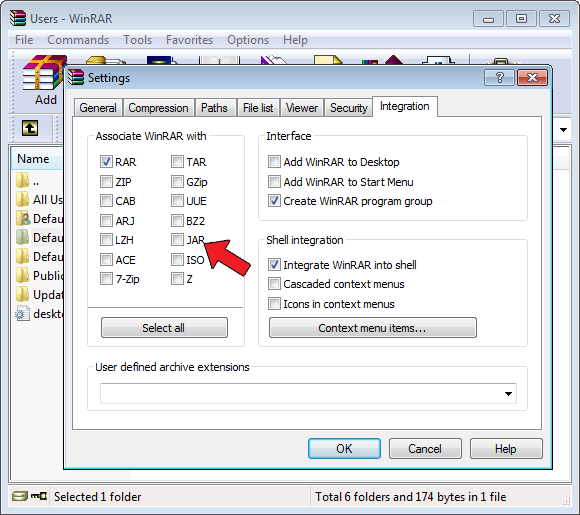Switch to the General tab

point(98,108)
